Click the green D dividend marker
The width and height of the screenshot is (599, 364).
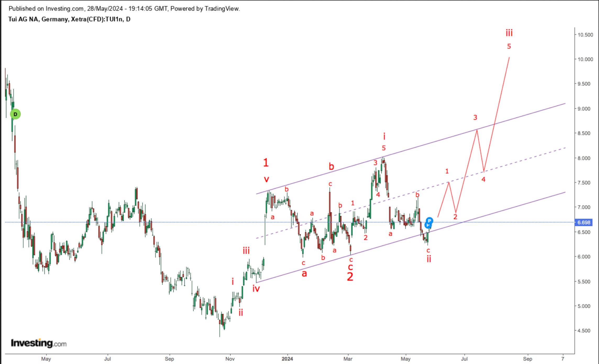tap(15, 114)
